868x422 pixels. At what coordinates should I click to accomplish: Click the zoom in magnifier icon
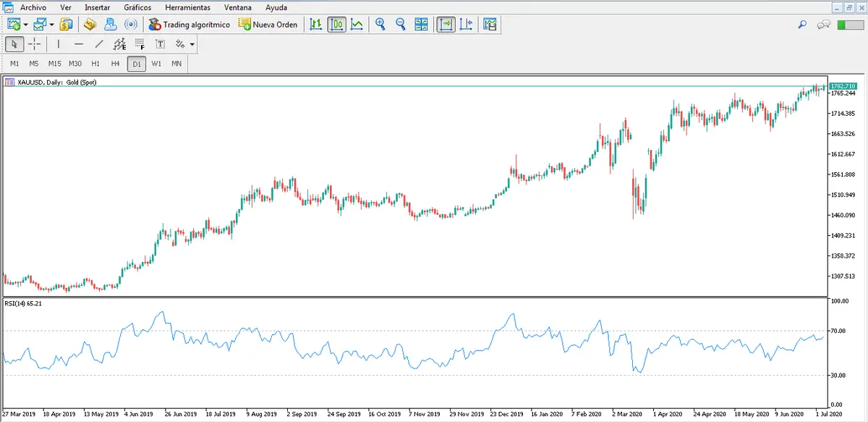[380, 25]
